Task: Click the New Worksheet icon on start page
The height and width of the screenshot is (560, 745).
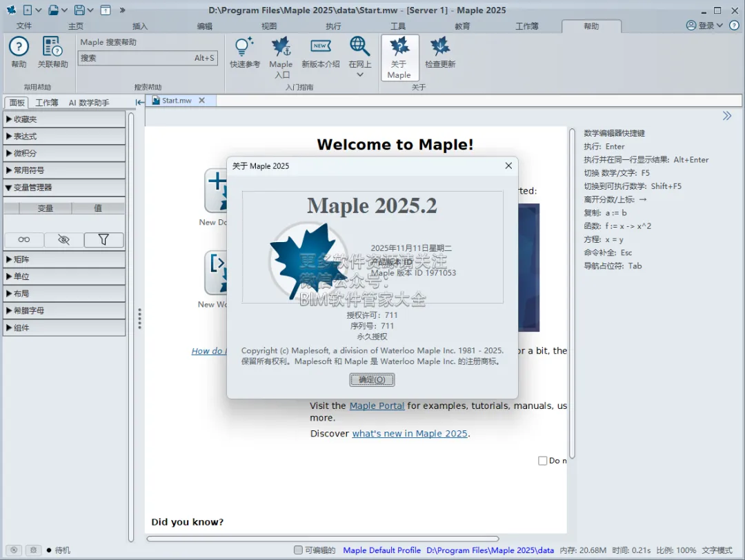Action: click(216, 272)
